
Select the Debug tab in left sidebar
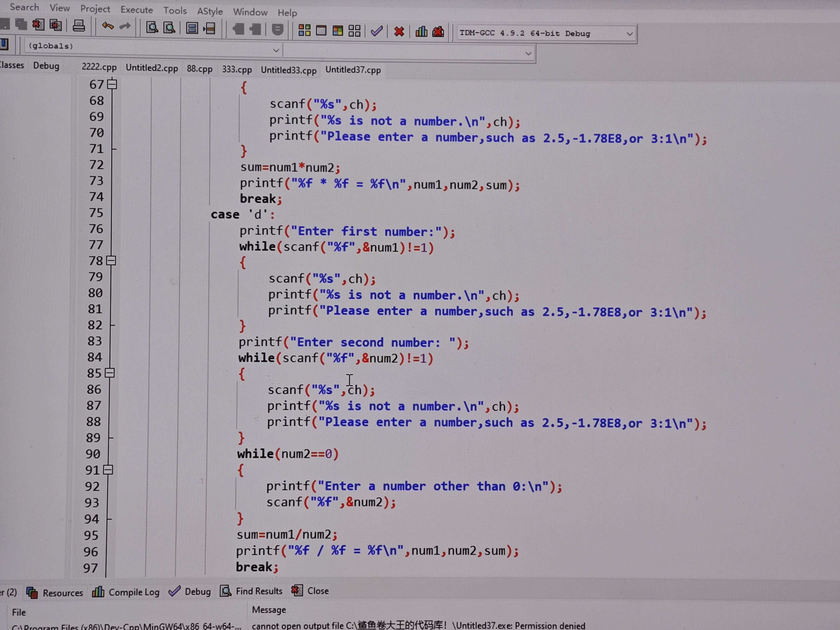[x=46, y=66]
